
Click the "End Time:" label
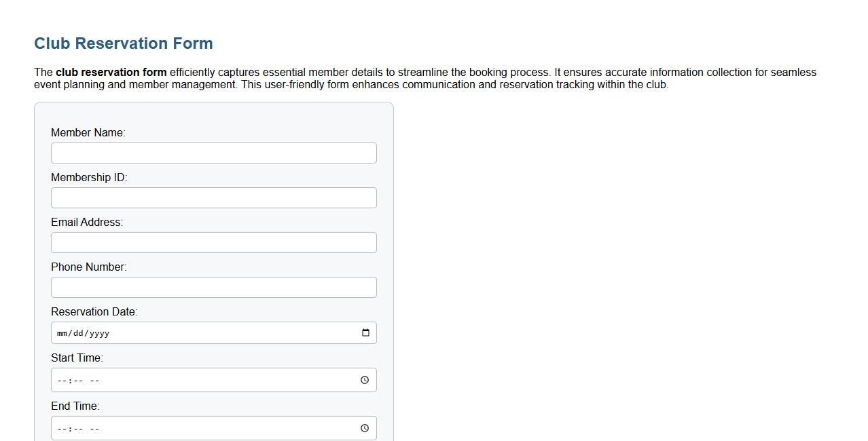tap(75, 406)
